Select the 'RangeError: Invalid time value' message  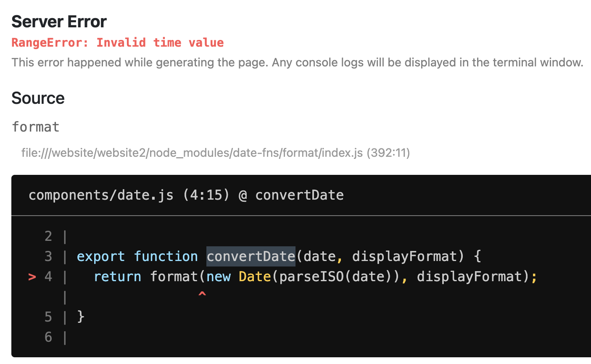(x=118, y=42)
